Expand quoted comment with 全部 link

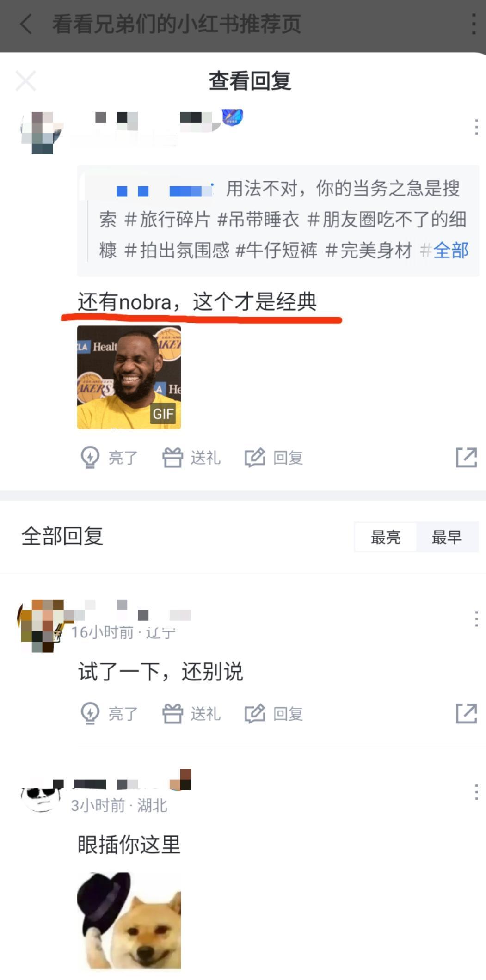coord(451,251)
